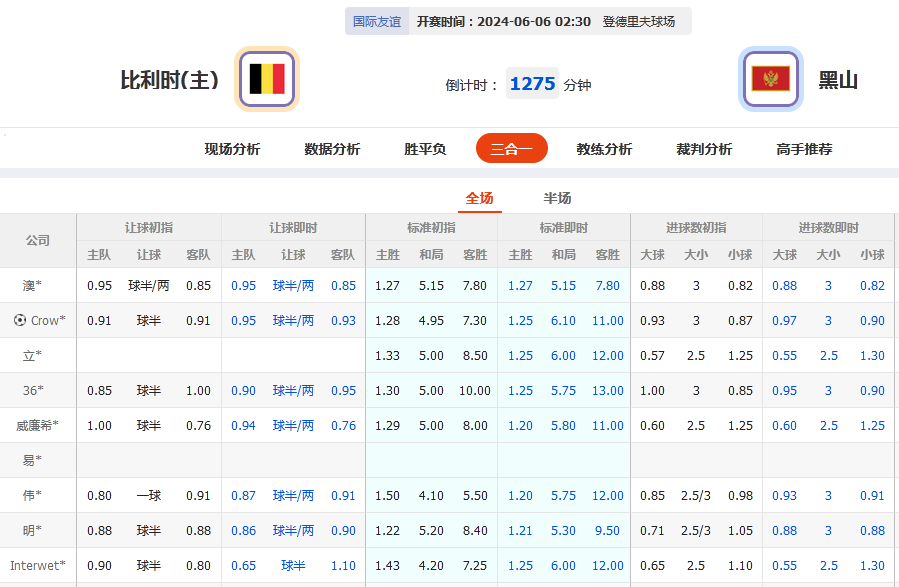The height and width of the screenshot is (587, 899).
Task: Click the 胜平负 navigation entry
Action: [x=424, y=148]
